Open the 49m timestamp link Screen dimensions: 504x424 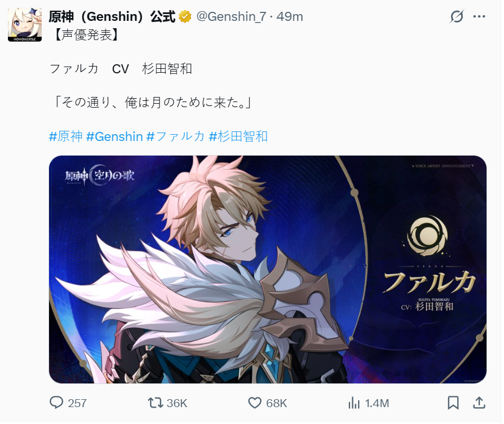point(290,16)
